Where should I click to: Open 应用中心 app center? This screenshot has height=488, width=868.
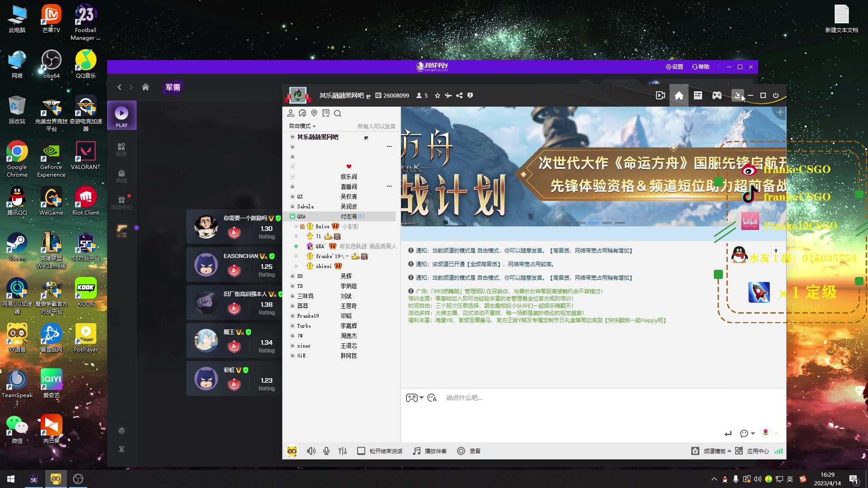click(752, 451)
